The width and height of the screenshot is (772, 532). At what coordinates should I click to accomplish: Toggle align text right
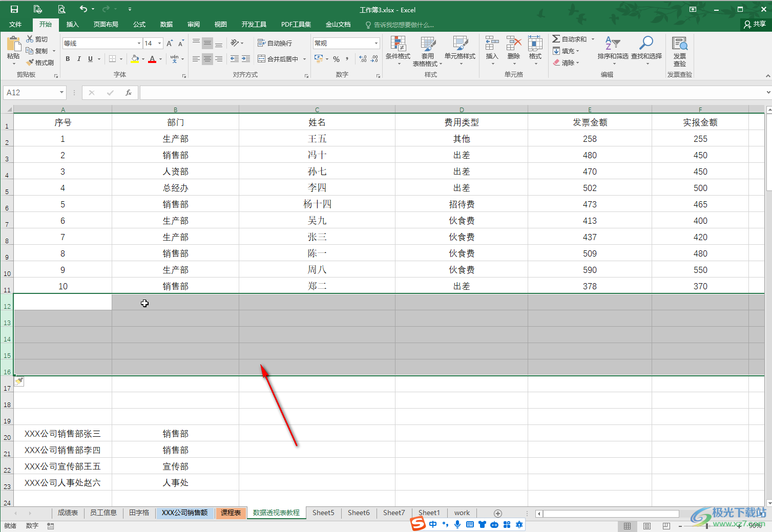[x=219, y=59]
